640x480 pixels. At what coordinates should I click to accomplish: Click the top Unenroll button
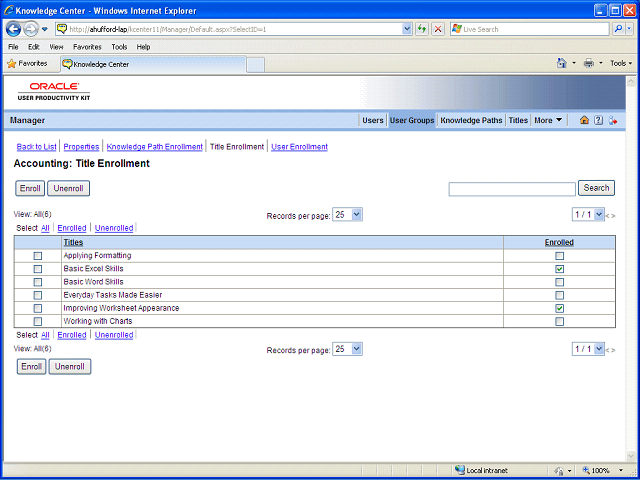68,189
